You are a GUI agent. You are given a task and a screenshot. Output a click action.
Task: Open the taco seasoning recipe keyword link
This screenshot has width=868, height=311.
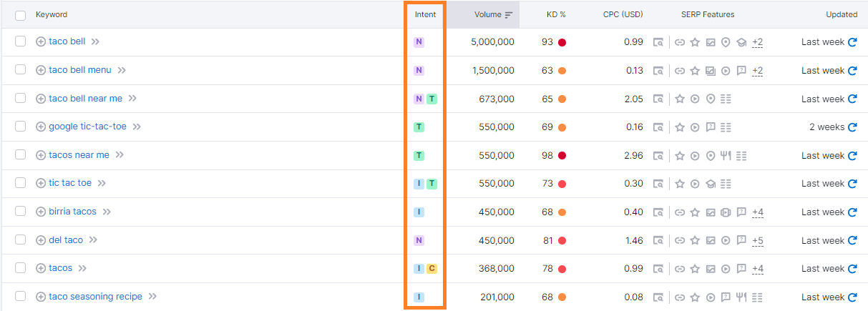(x=96, y=297)
